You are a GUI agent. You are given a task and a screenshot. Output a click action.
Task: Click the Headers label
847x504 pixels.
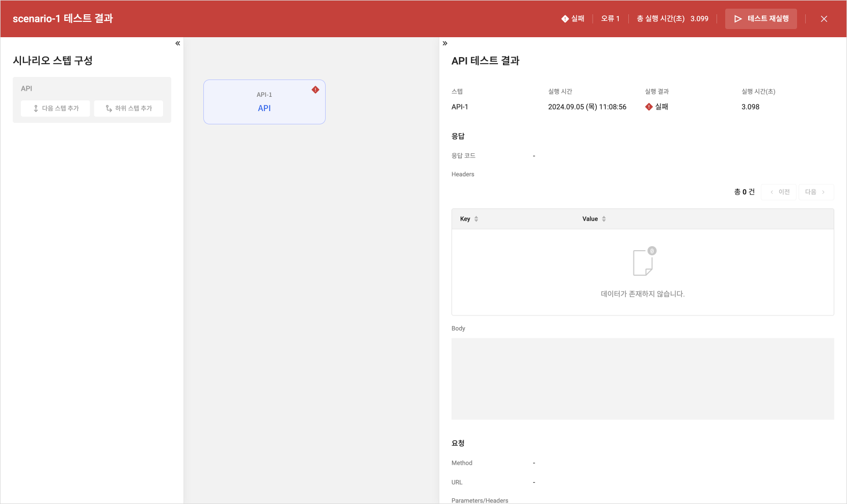point(463,174)
